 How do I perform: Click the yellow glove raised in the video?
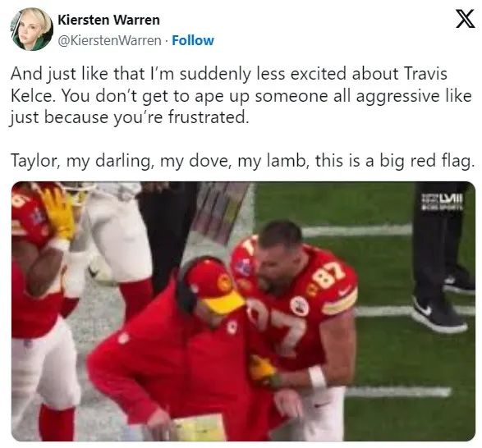click(57, 212)
